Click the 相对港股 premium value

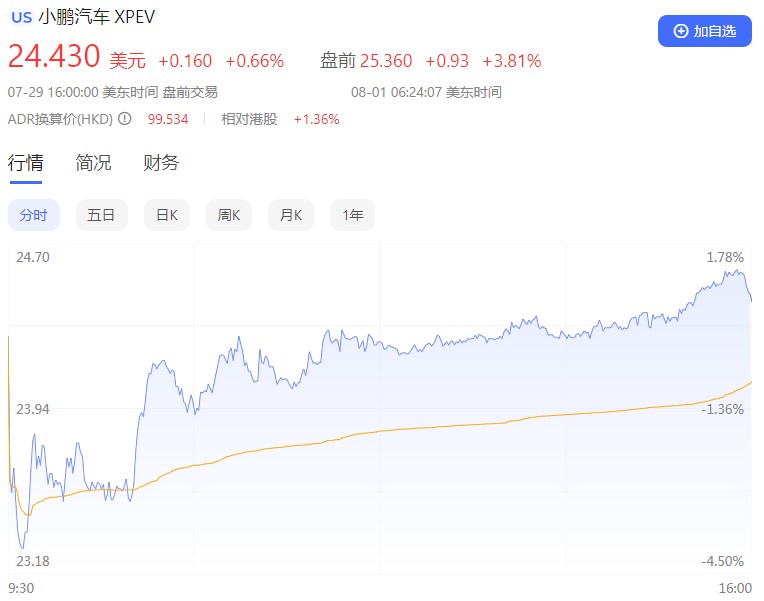[x=316, y=119]
